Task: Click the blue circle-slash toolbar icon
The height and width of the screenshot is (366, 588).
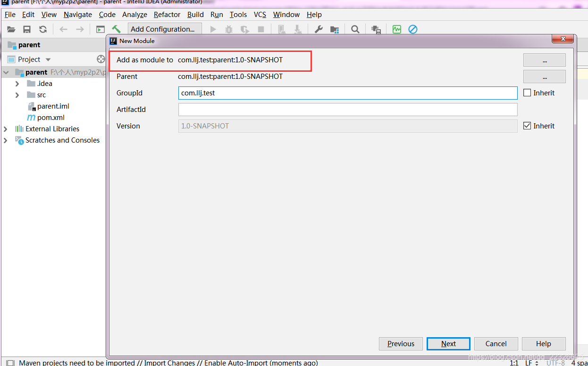Action: tap(413, 29)
